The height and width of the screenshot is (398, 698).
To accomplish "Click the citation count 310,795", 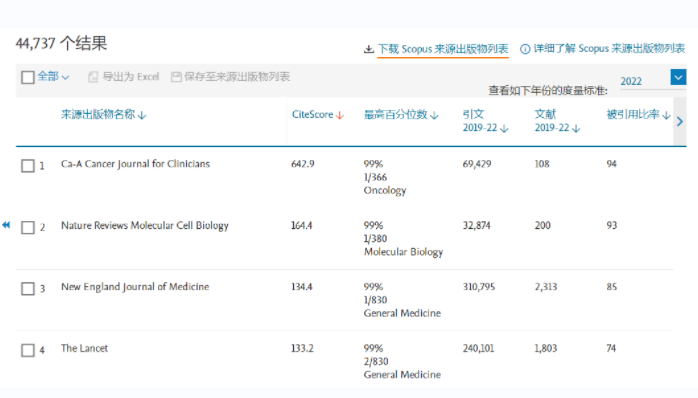I will [479, 287].
